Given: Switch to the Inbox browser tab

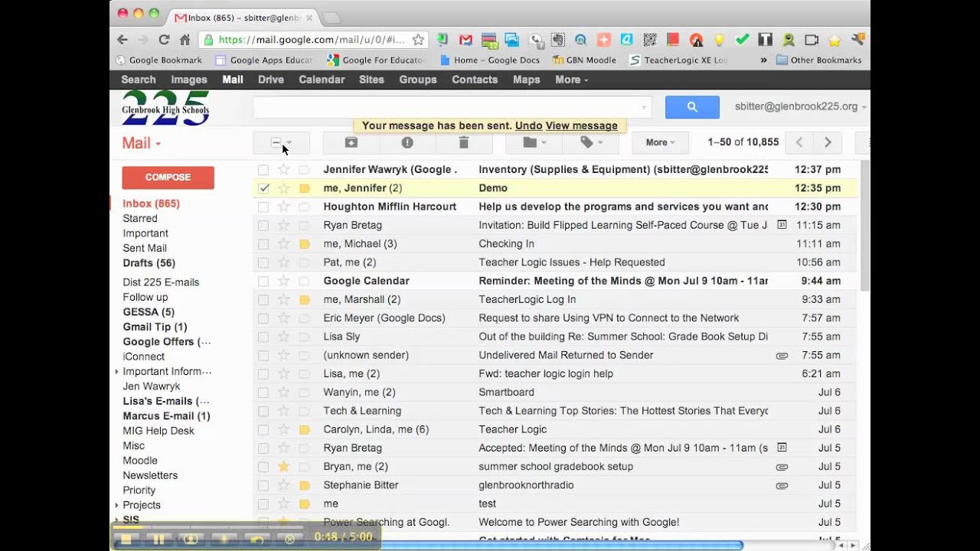Looking at the screenshot, I should point(243,17).
